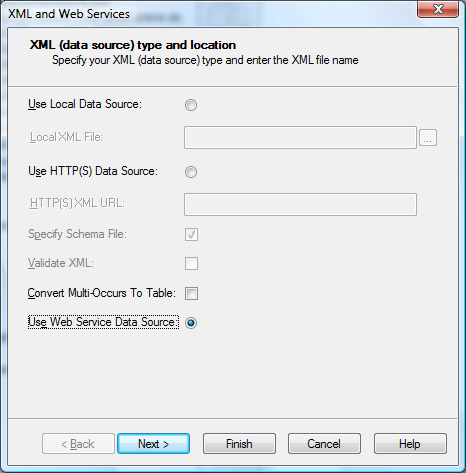
Task: Click the Use Local Data Source label
Action: [85, 104]
